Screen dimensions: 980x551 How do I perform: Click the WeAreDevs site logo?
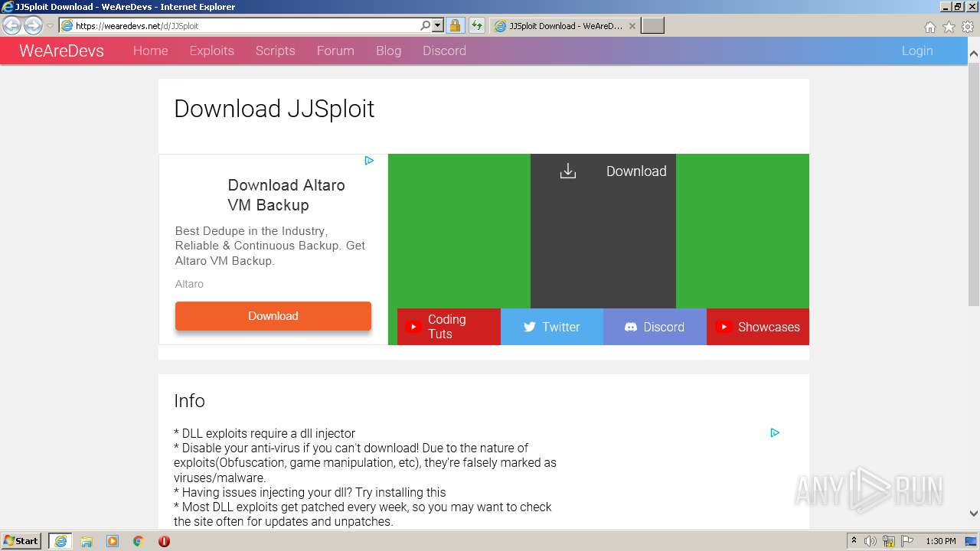[x=61, y=51]
